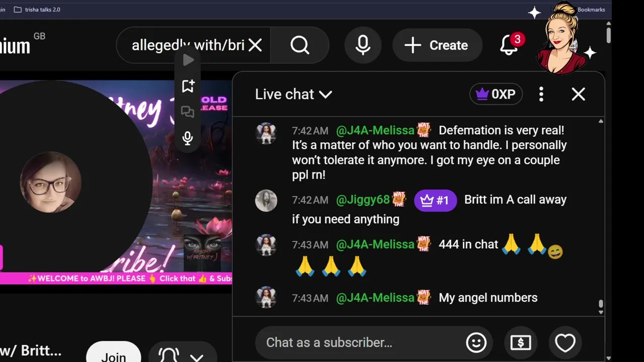Viewport: 644px width, 362px height.
Task: Expand the Live chat mode dropdown
Action: point(293,94)
